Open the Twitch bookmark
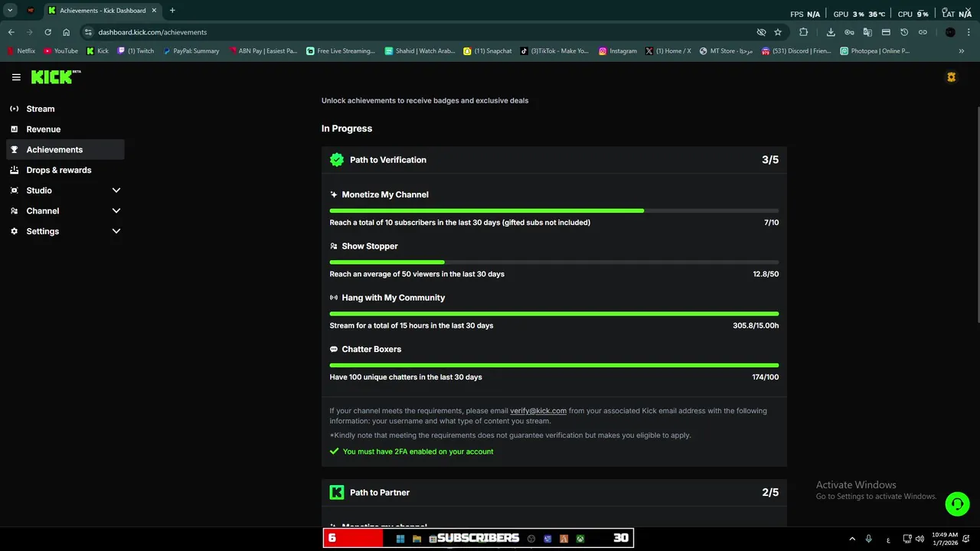The width and height of the screenshot is (980, 551). 136,51
